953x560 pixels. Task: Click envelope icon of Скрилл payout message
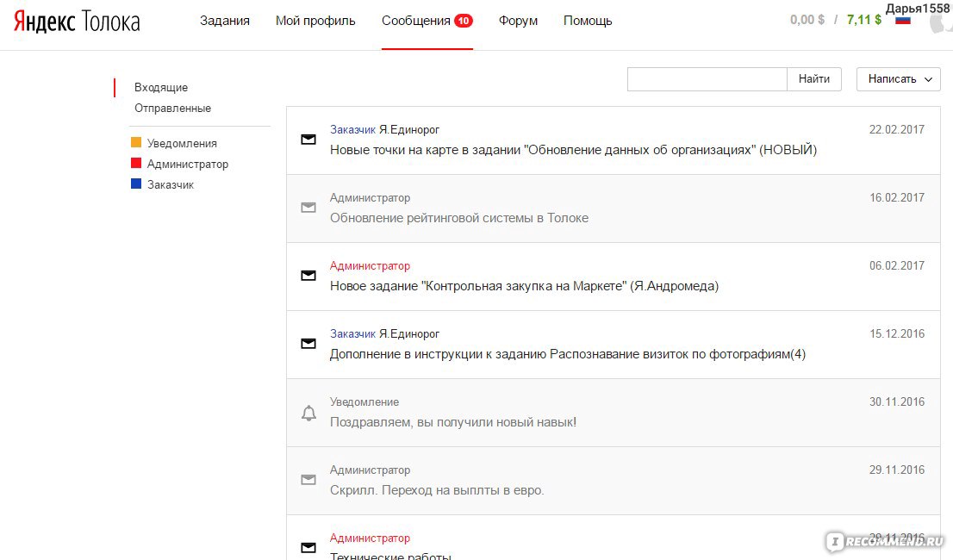[308, 480]
